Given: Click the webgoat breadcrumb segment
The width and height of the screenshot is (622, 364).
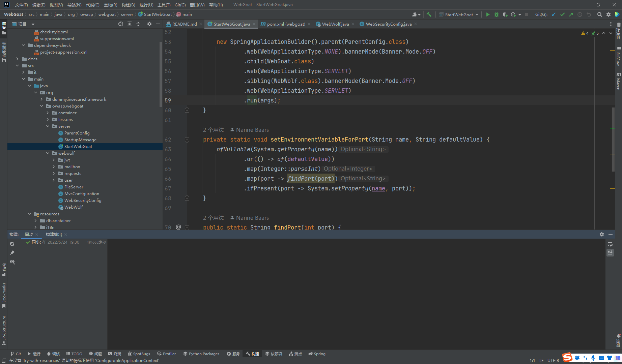Looking at the screenshot, I should pyautogui.click(x=107, y=14).
